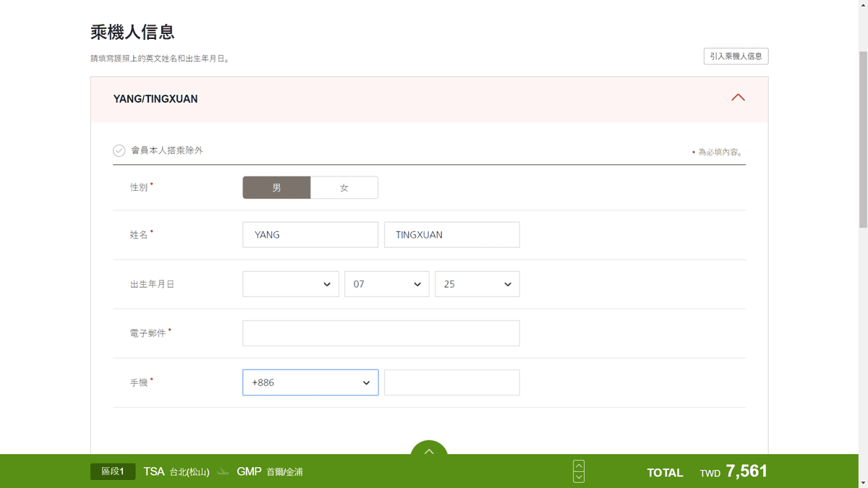Screen dimensions: 868x488
Task: Open the +886 country code dropdown
Action: click(x=310, y=382)
